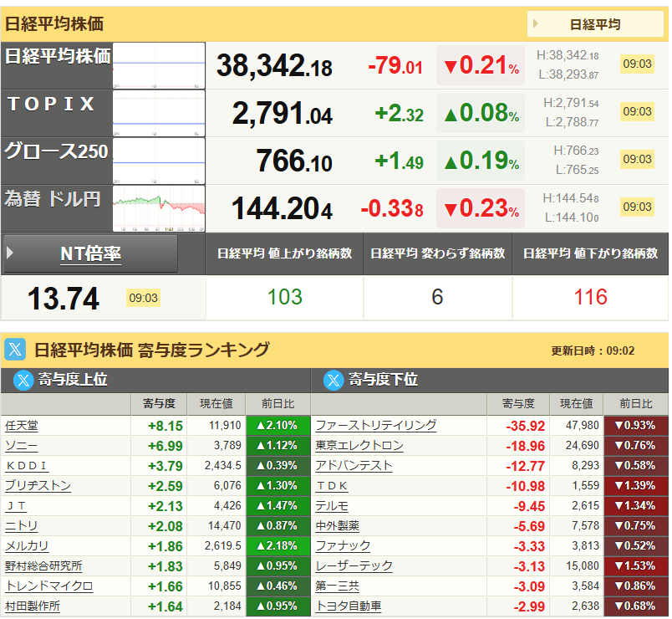Open the 為替 ドル円 mini chart
Screen dimensions: 672x619
pyautogui.click(x=159, y=208)
